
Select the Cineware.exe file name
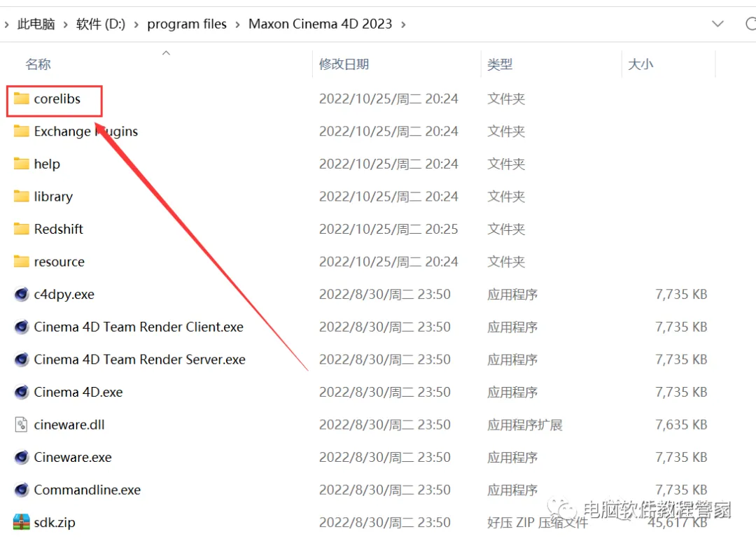73,457
